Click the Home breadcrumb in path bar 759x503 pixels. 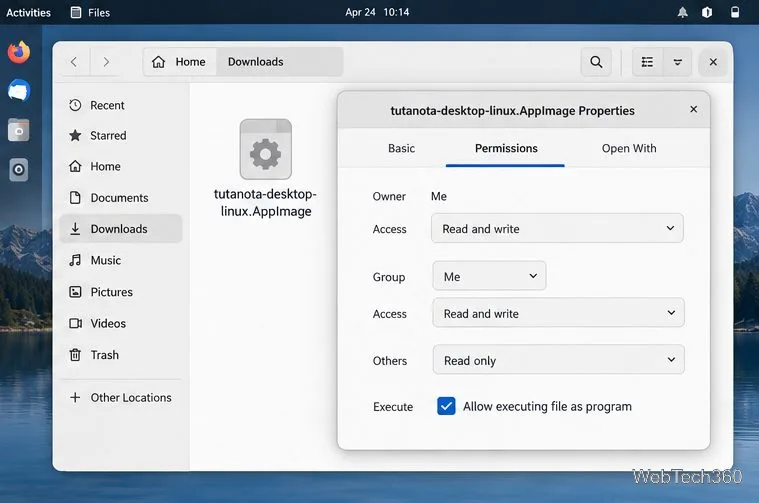[x=180, y=62]
